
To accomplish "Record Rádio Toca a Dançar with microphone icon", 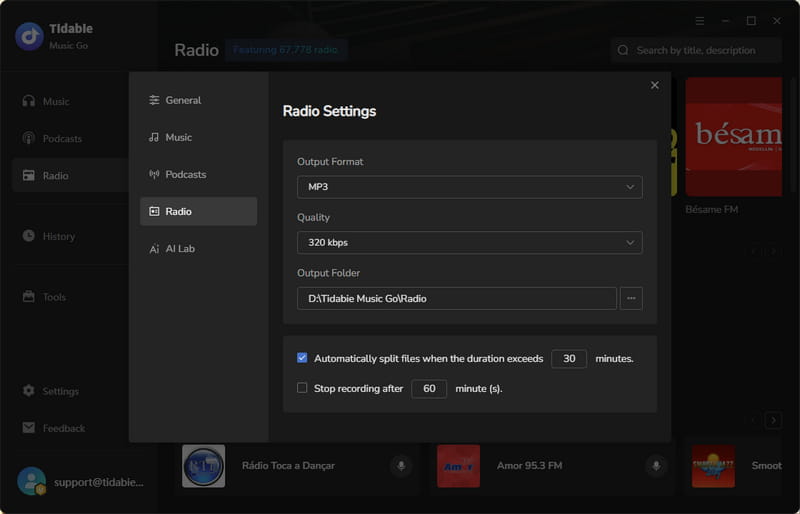I will coord(402,466).
